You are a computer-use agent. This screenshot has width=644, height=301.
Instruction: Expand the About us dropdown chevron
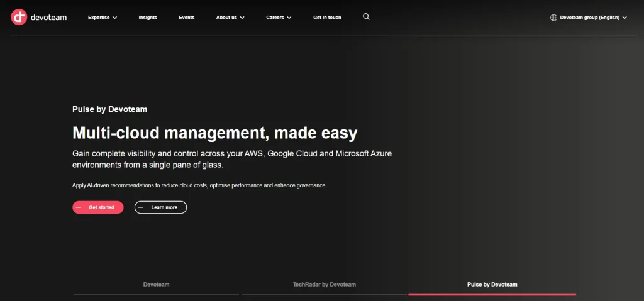coord(242,18)
